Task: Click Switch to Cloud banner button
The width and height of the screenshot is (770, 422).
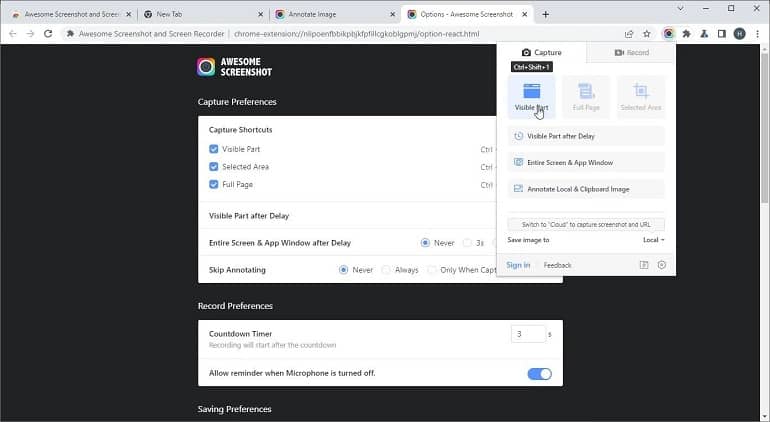Action: pos(586,225)
